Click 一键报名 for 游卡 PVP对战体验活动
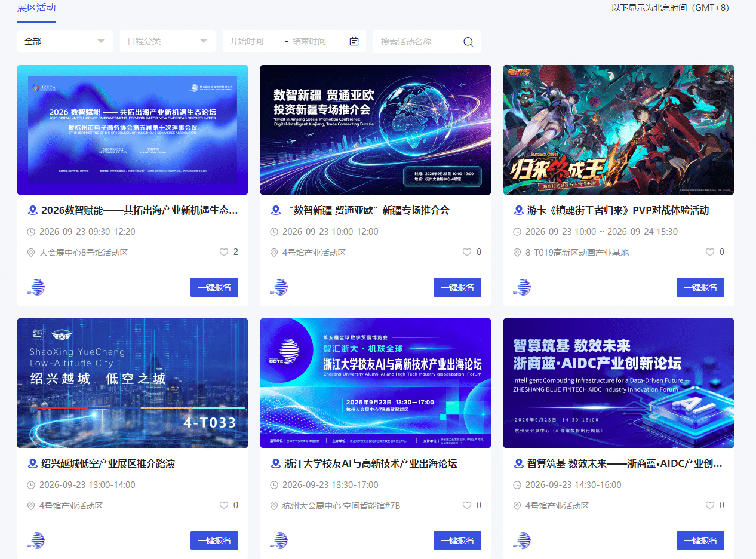756x559 pixels. [700, 287]
